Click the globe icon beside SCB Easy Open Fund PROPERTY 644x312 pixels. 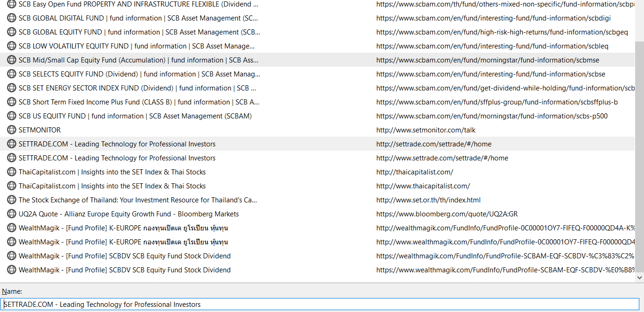click(12, 4)
